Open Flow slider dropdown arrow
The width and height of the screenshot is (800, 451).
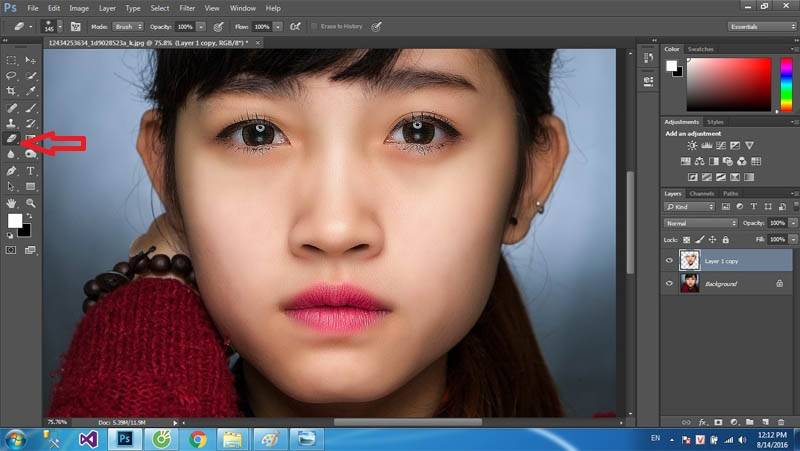pos(278,27)
